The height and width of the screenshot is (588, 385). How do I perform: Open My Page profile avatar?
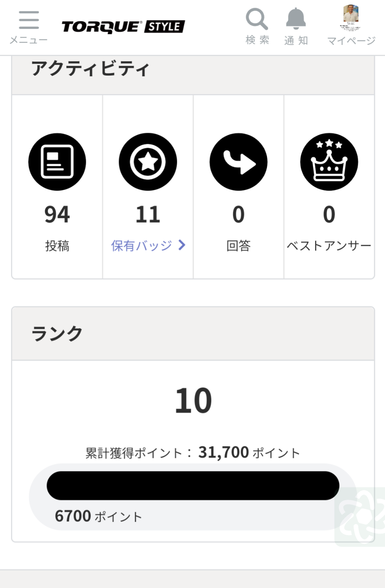pyautogui.click(x=351, y=16)
